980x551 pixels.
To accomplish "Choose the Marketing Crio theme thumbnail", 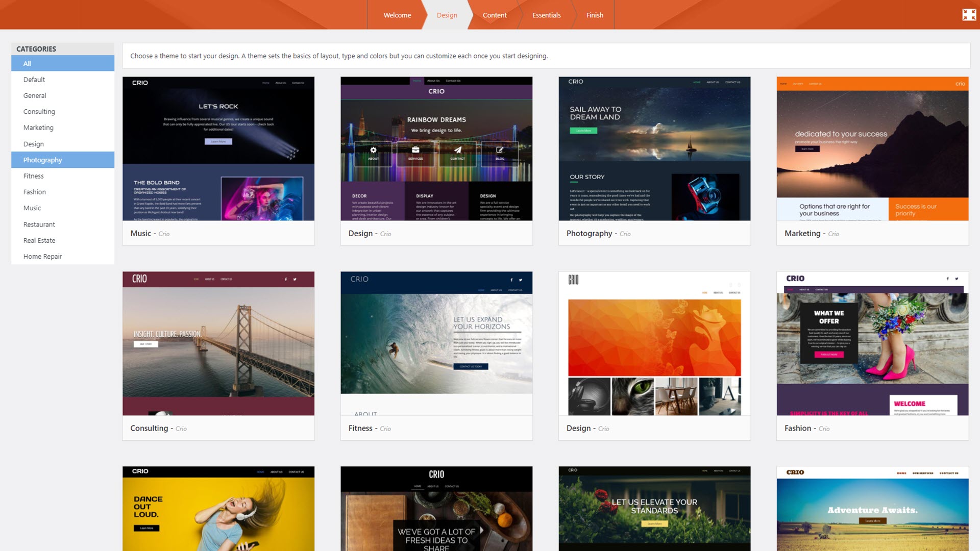I will [872, 148].
